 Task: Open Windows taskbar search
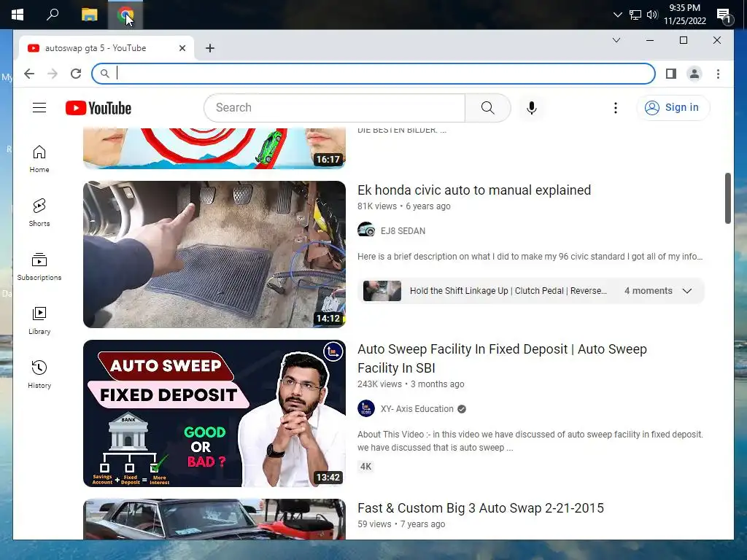pyautogui.click(x=53, y=15)
